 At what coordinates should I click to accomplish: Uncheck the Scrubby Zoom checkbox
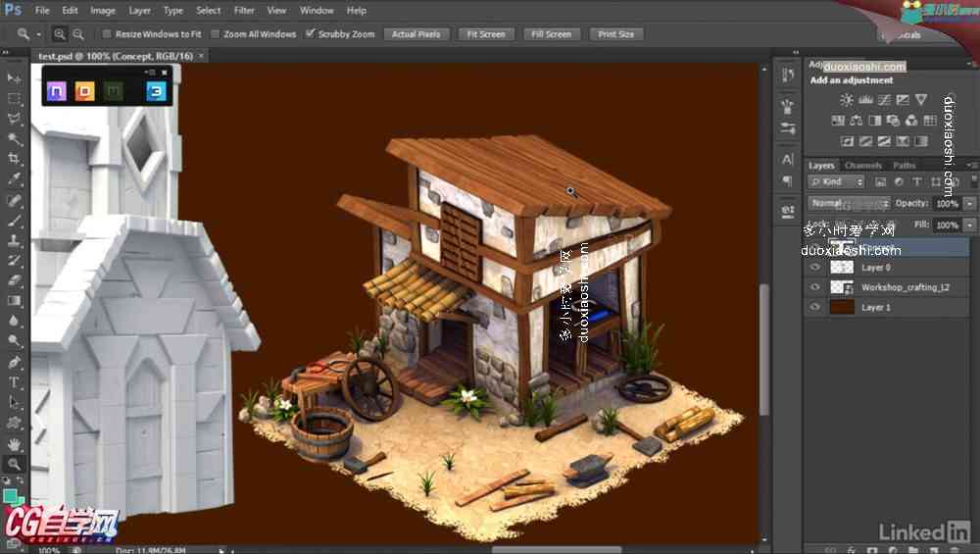click(x=310, y=33)
